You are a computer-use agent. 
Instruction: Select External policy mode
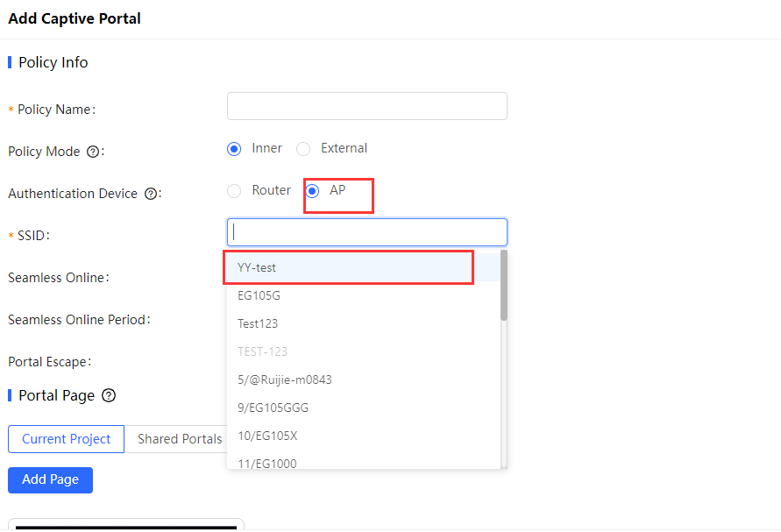(304, 149)
